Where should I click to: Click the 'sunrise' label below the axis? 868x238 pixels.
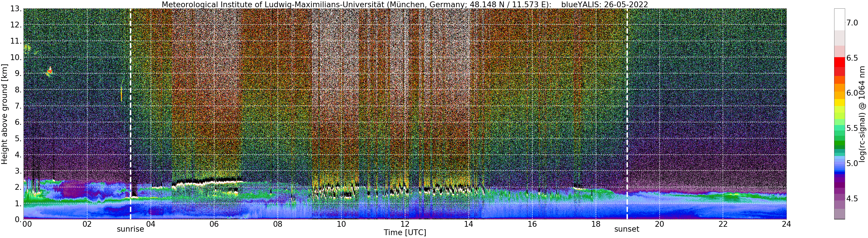click(130, 229)
